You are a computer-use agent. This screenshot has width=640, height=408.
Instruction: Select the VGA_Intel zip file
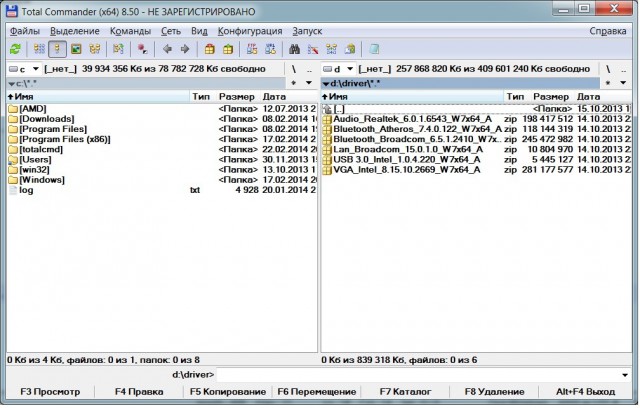tap(476, 170)
